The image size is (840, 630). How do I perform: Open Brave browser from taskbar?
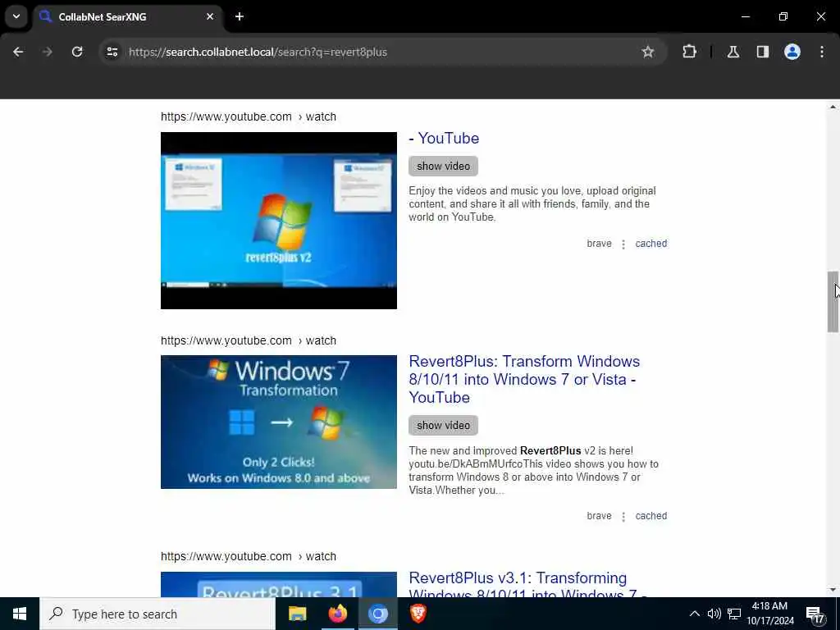[x=418, y=614]
